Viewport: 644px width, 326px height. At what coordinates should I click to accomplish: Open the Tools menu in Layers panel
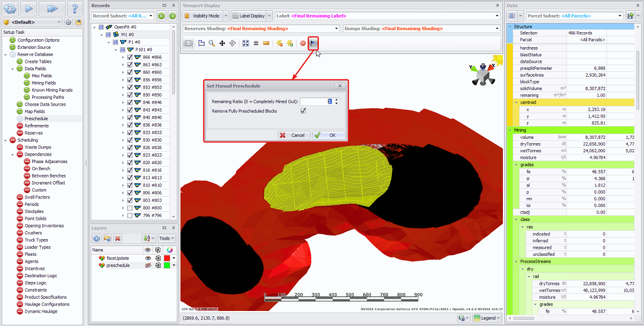pyautogui.click(x=166, y=238)
